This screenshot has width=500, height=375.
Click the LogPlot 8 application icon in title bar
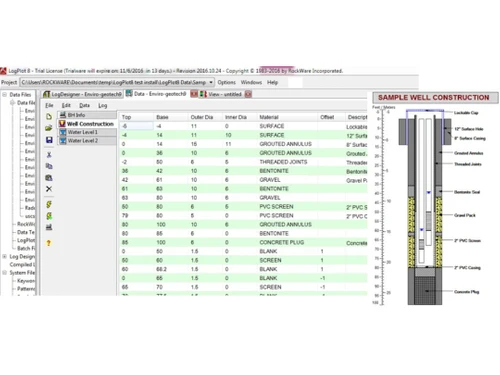pyautogui.click(x=3, y=71)
